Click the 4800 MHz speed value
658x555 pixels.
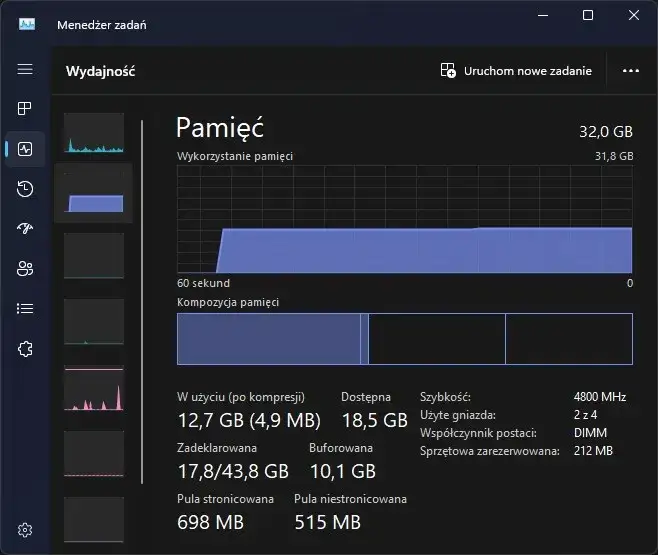(x=600, y=397)
